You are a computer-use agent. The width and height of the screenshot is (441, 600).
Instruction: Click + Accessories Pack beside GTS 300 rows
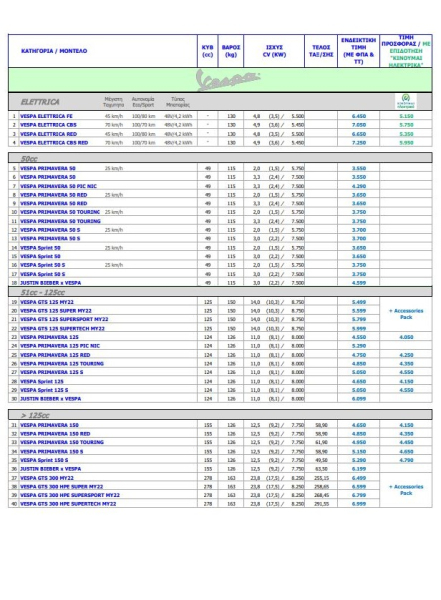406,490
